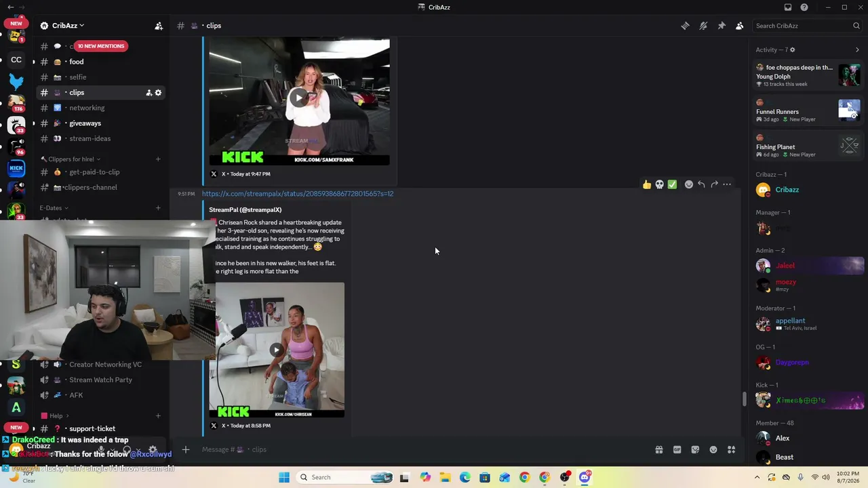The height and width of the screenshot is (488, 868).
Task: React with thumbs up emoji
Action: pos(647,184)
